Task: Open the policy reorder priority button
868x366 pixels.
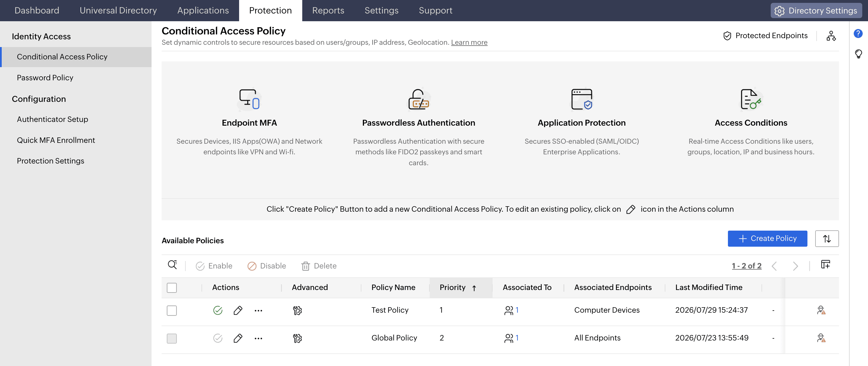Action: click(827, 238)
